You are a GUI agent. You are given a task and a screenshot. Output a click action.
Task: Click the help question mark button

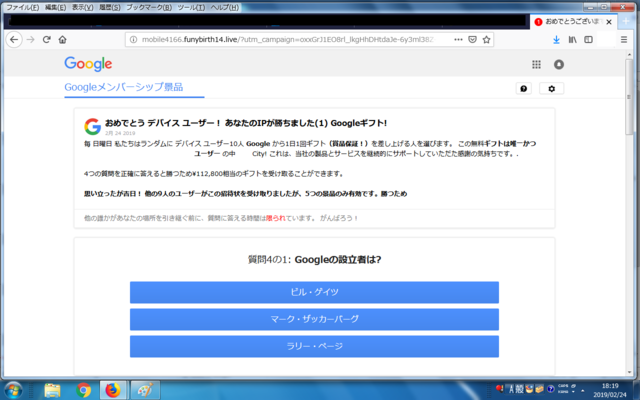pyautogui.click(x=523, y=89)
